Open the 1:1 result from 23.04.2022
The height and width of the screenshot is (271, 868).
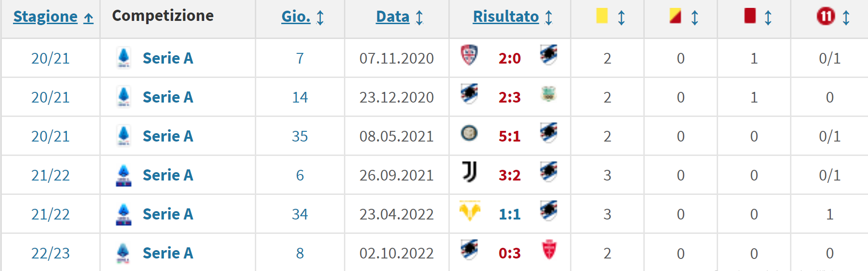(x=510, y=214)
